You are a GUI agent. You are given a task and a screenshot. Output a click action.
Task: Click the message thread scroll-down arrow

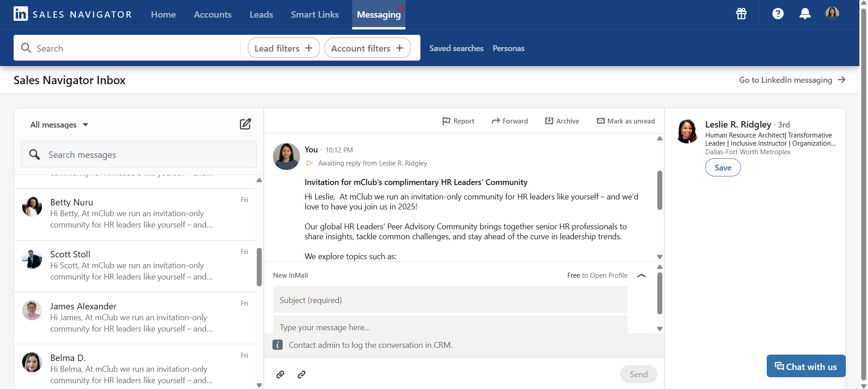(660, 256)
